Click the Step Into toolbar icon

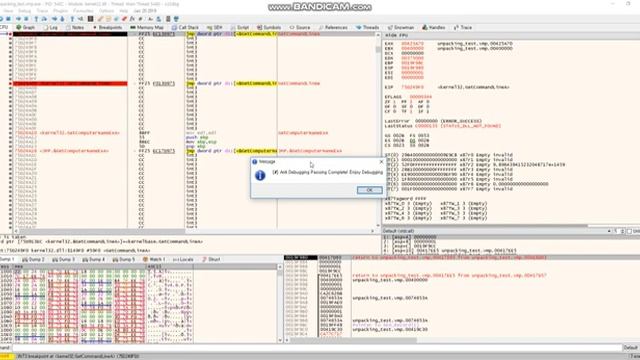tap(36, 19)
